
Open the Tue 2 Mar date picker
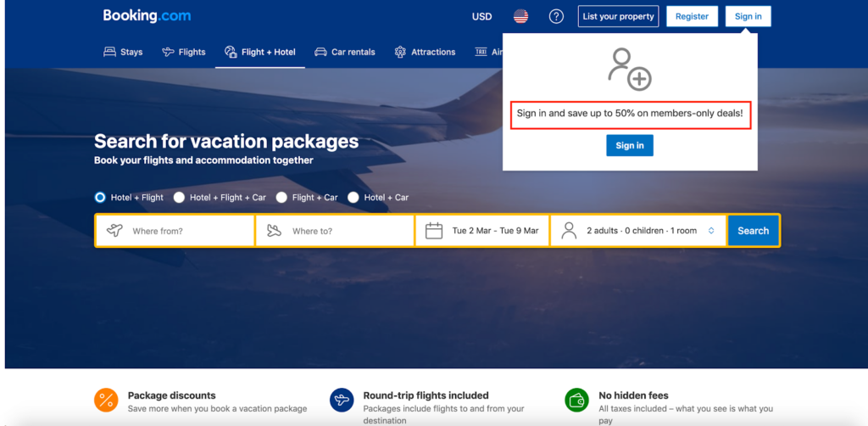pos(495,231)
